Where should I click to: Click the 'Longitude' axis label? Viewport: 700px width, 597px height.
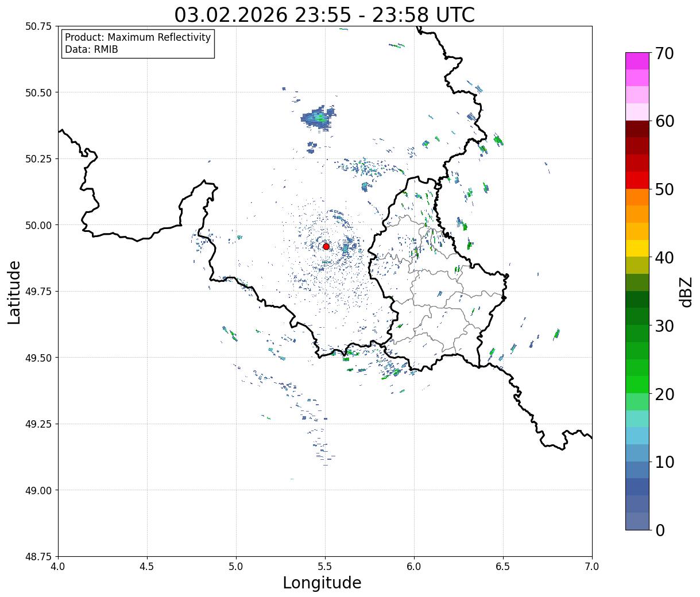point(322,583)
